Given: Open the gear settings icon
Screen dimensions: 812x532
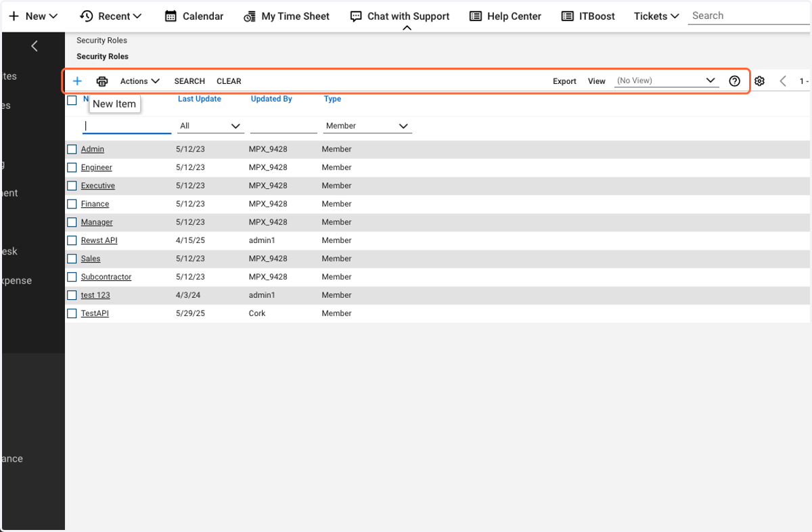Looking at the screenshot, I should click(760, 81).
